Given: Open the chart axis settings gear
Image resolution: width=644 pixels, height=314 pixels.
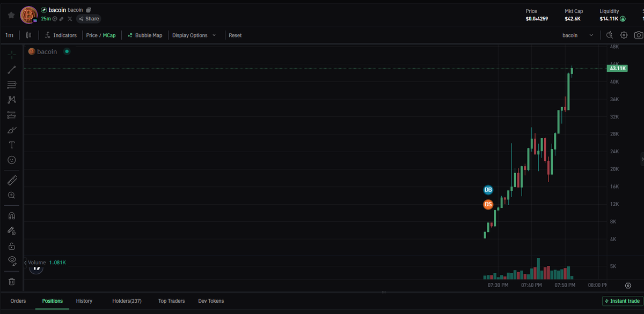Looking at the screenshot, I should click(x=628, y=285).
